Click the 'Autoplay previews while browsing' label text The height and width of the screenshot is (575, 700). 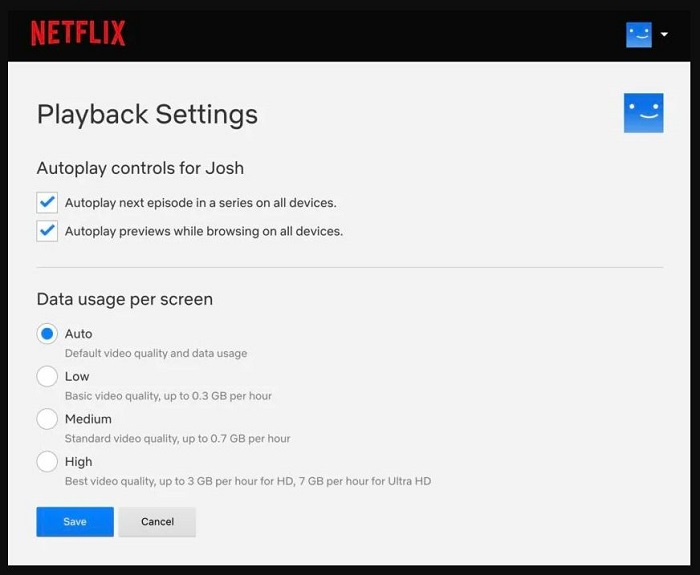pos(204,231)
